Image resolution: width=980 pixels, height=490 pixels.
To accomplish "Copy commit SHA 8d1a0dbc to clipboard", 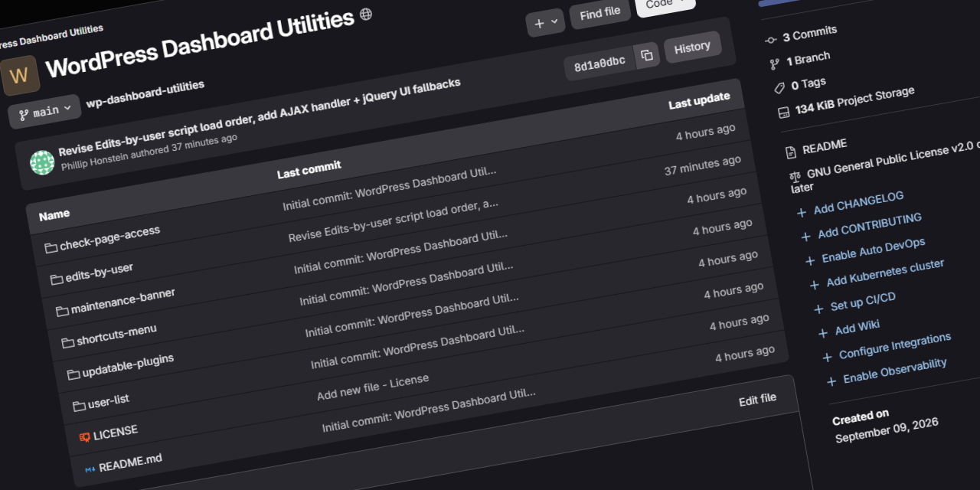I will click(647, 55).
